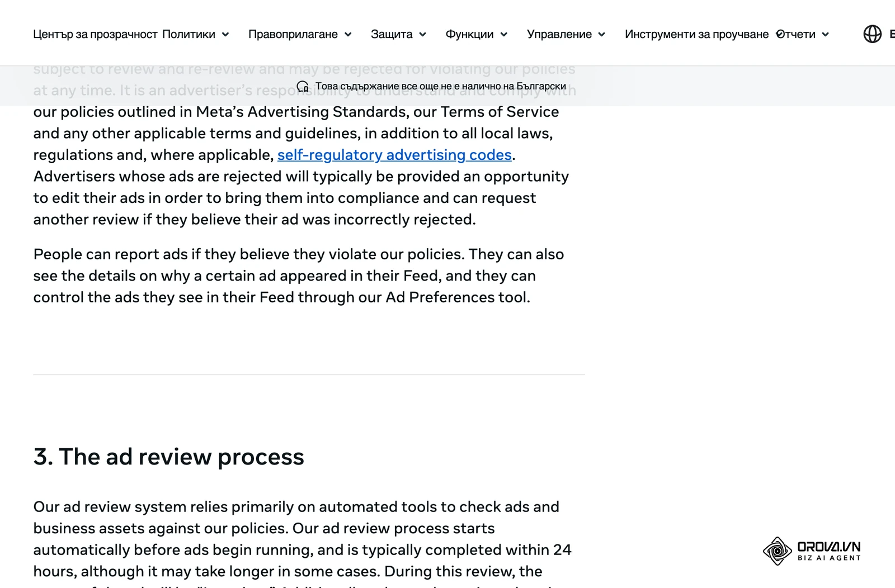Expand the Отчети menu chevron
Image resolution: width=895 pixels, height=588 pixels.
coord(825,35)
